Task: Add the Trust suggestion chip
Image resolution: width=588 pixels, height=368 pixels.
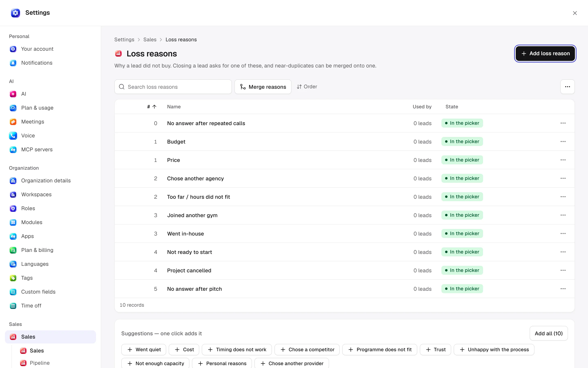Action: (x=435, y=350)
